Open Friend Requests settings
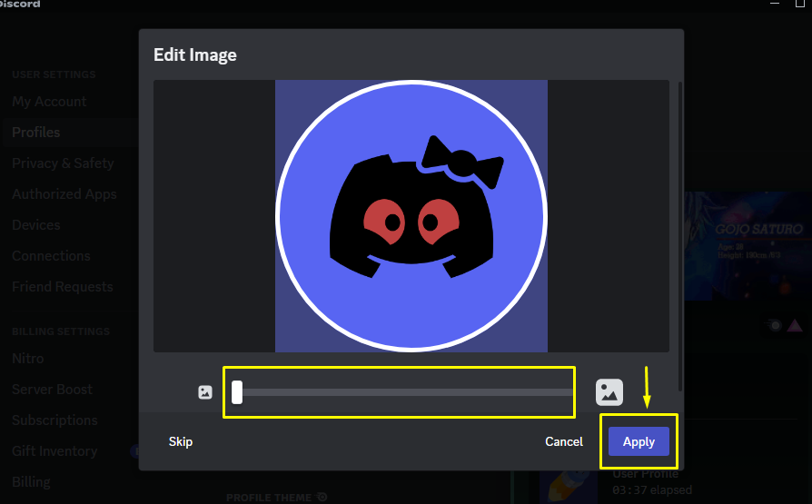 pyautogui.click(x=62, y=286)
